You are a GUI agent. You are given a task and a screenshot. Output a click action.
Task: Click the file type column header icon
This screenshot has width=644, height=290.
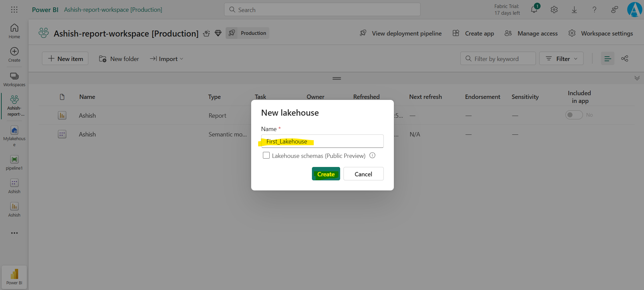click(x=62, y=97)
